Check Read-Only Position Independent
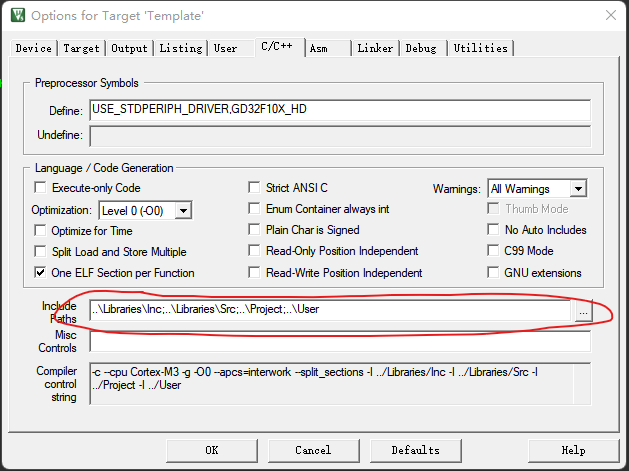629x471 pixels. [254, 251]
